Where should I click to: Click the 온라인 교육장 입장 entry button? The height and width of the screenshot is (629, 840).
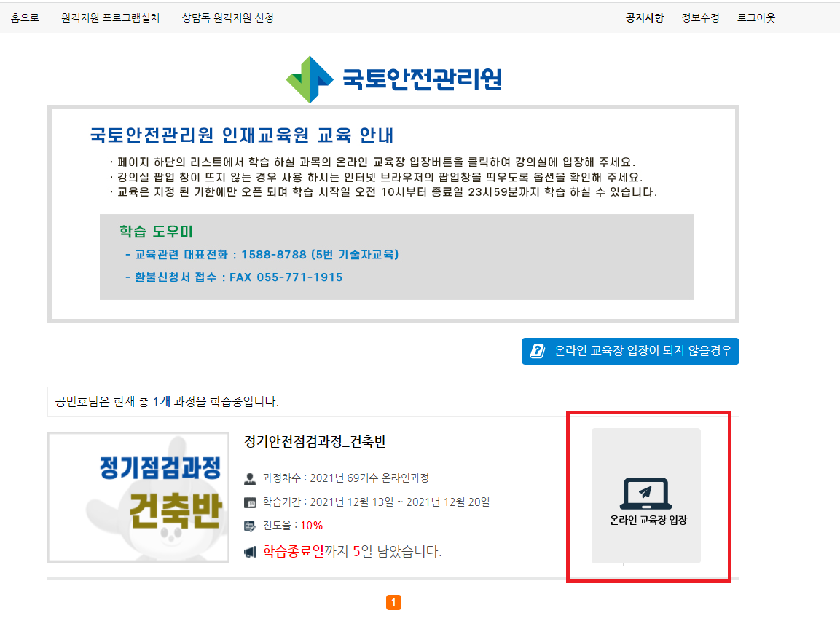pos(645,496)
